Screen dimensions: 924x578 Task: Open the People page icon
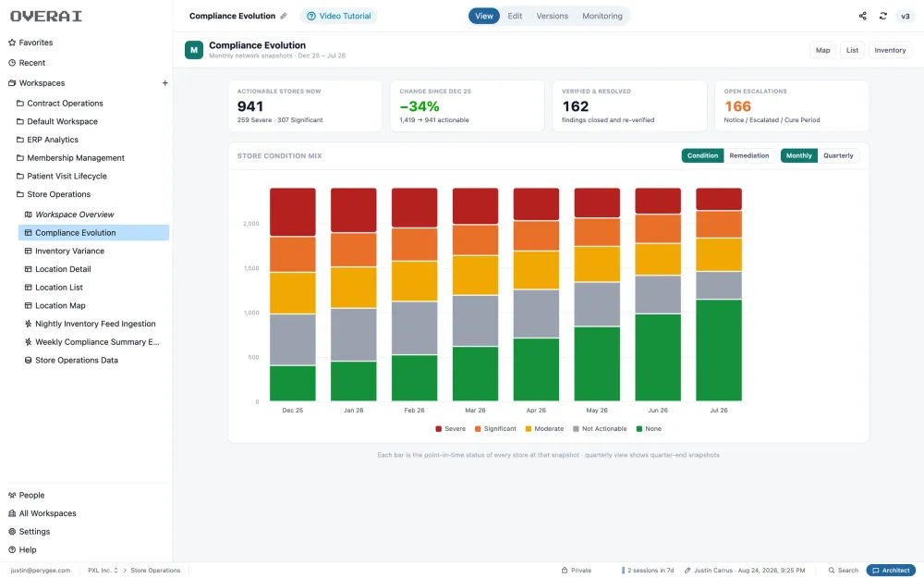[12, 496]
